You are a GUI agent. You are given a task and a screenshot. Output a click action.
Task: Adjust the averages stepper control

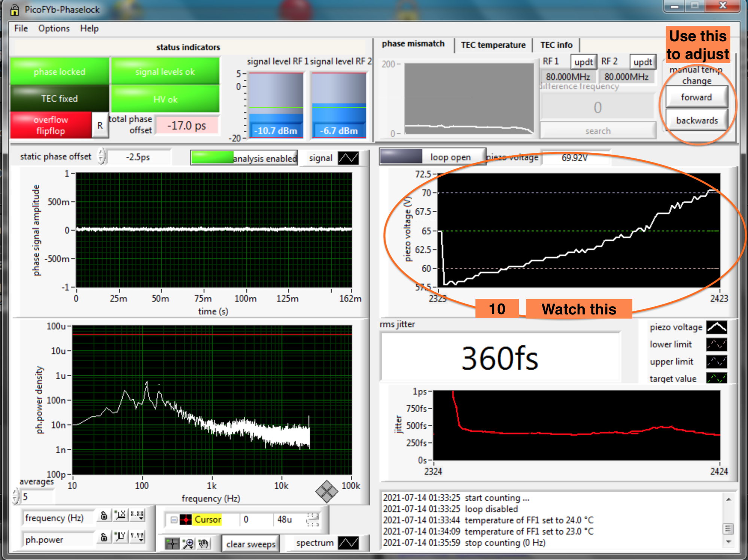coord(16,496)
